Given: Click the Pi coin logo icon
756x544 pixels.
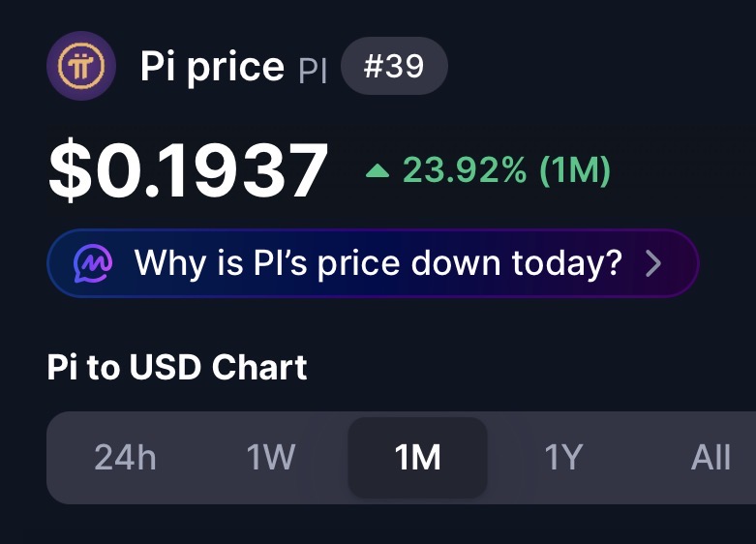Looking at the screenshot, I should click(x=81, y=66).
